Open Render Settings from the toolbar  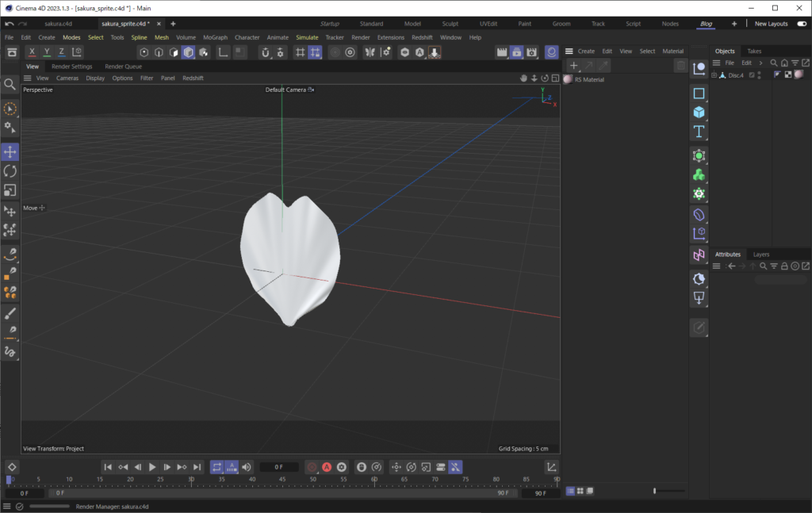click(530, 52)
